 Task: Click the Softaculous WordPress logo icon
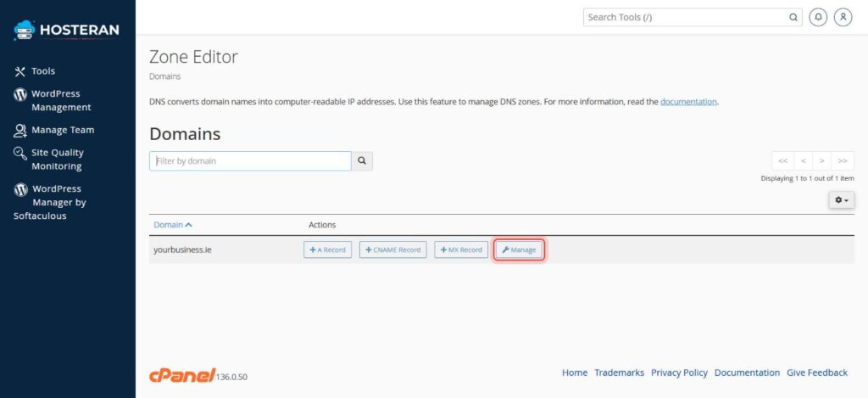(x=20, y=189)
